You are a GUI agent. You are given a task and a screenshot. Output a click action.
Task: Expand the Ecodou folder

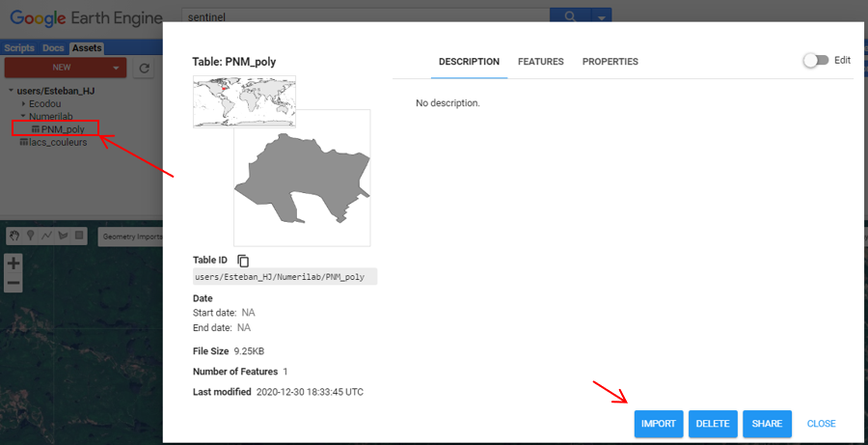coord(24,103)
